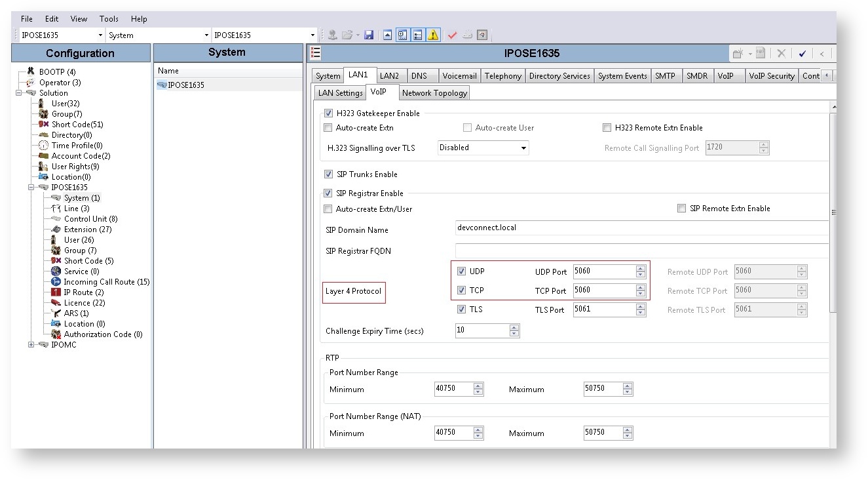868x480 pixels.
Task: Click the yellow warning validation icon
Action: pyautogui.click(x=433, y=35)
